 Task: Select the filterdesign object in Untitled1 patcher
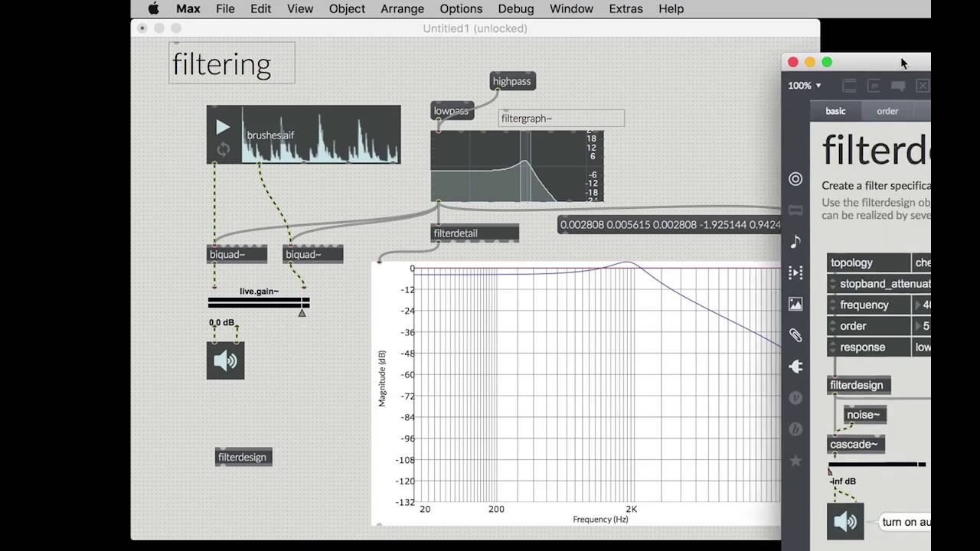coord(243,457)
